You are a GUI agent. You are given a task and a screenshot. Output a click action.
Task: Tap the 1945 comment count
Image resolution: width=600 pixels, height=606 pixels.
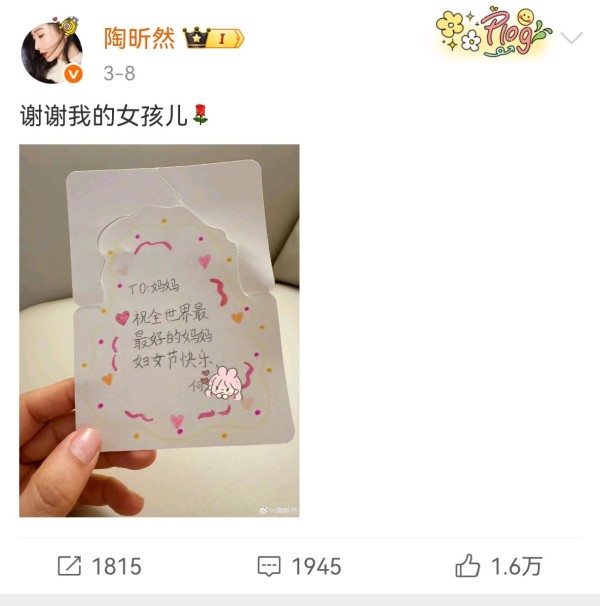tap(317, 567)
